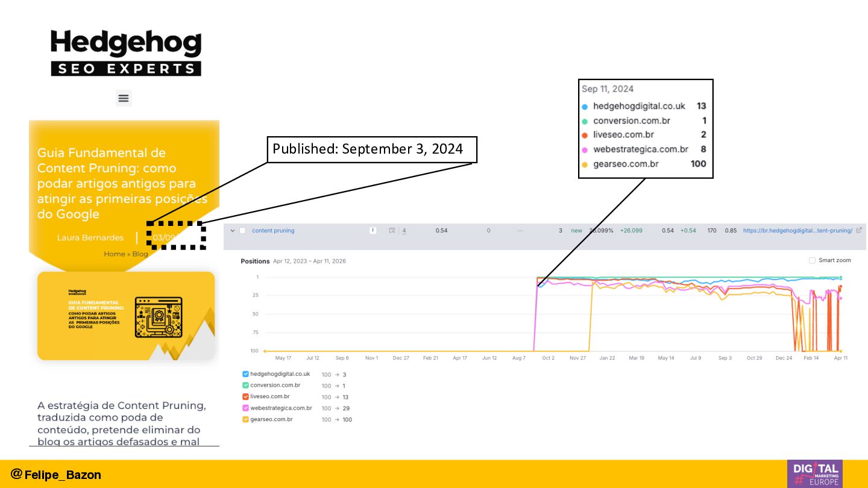Open the br.hedgehogdigital content-pruning URL

tap(797, 230)
